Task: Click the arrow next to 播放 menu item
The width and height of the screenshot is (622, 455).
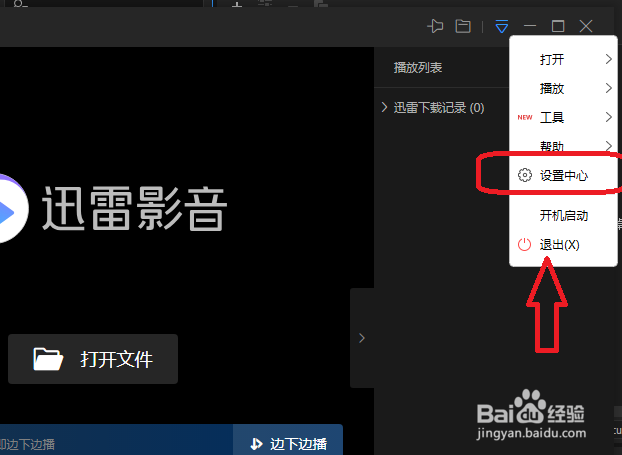Action: click(x=609, y=88)
